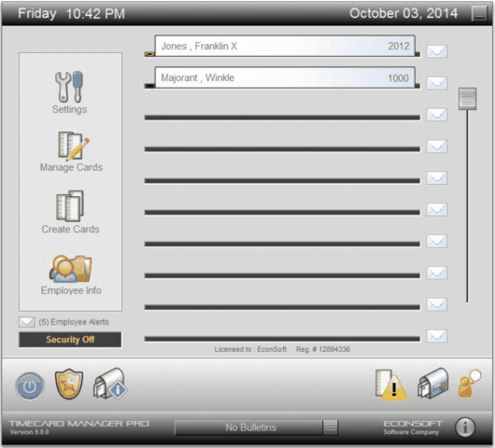Click the employee speech bubble icon
This screenshot has width=495, height=448.
point(470,384)
